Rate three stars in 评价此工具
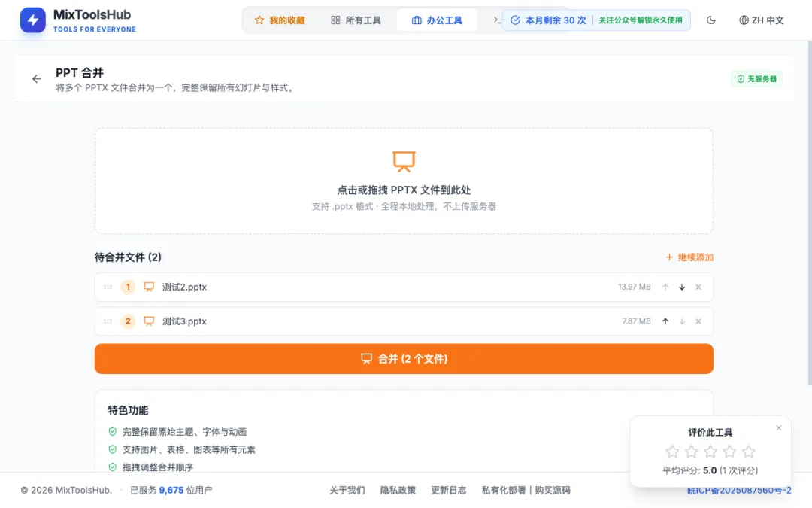 [710, 452]
